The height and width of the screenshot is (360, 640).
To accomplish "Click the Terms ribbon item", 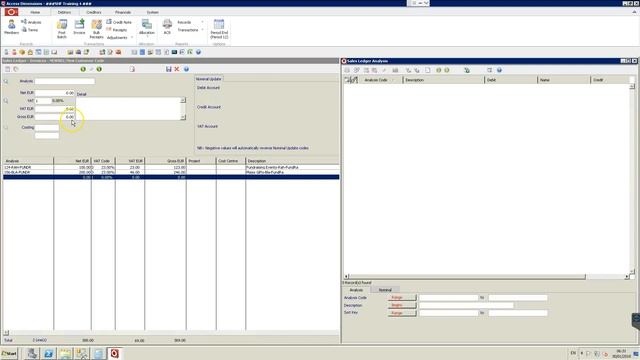I will [x=30, y=30].
